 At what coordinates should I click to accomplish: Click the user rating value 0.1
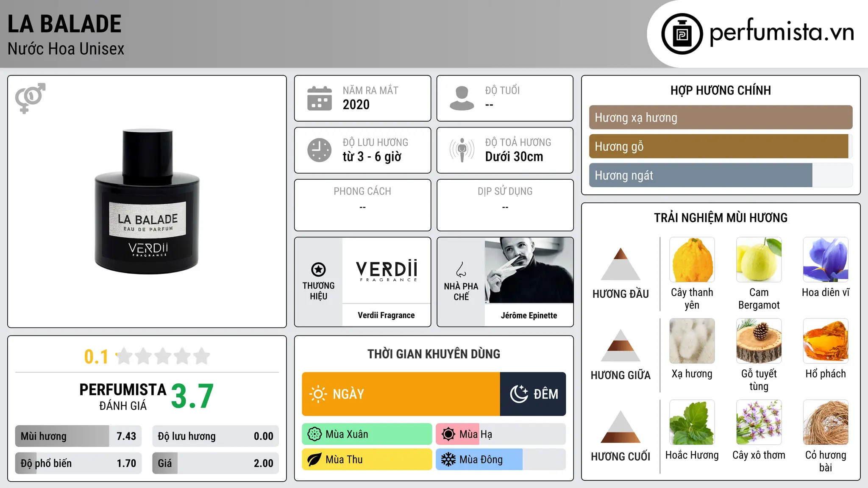(x=96, y=357)
